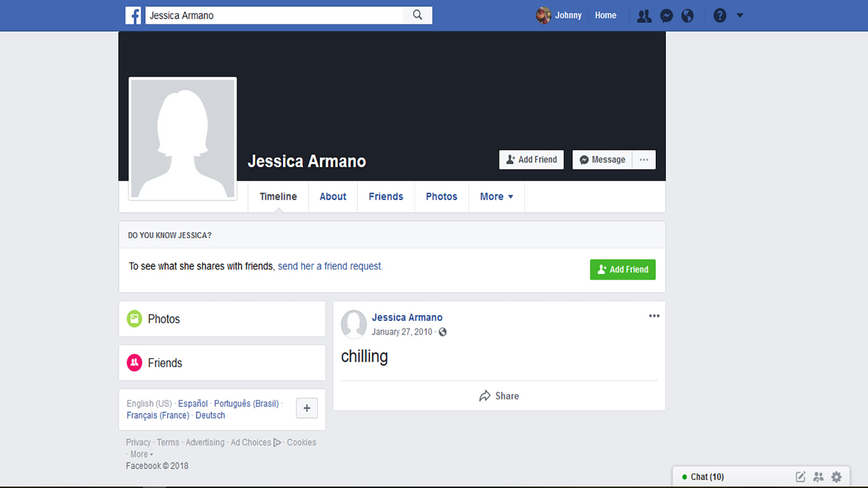Click the green Photos section icon

coord(134,319)
